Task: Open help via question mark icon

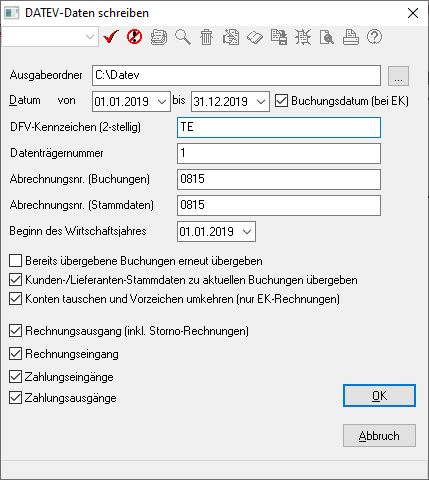Action: (x=374, y=37)
